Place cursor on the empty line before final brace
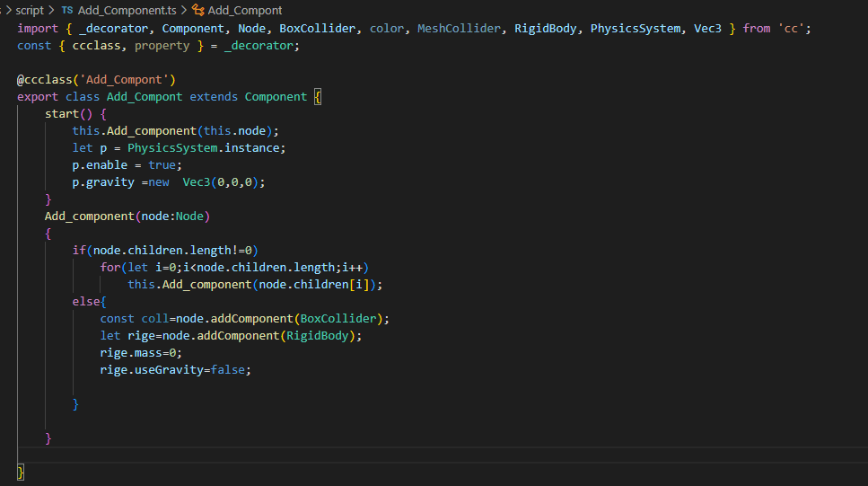Screen dimensions: 868x486 point(443,455)
